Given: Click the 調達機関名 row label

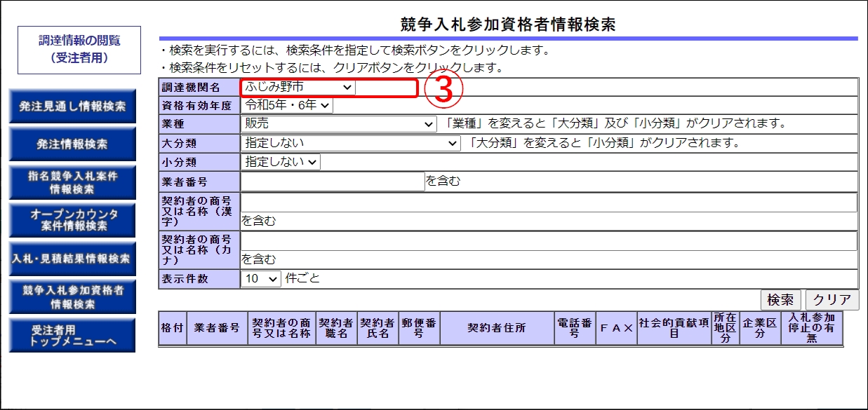Looking at the screenshot, I should 199,87.
